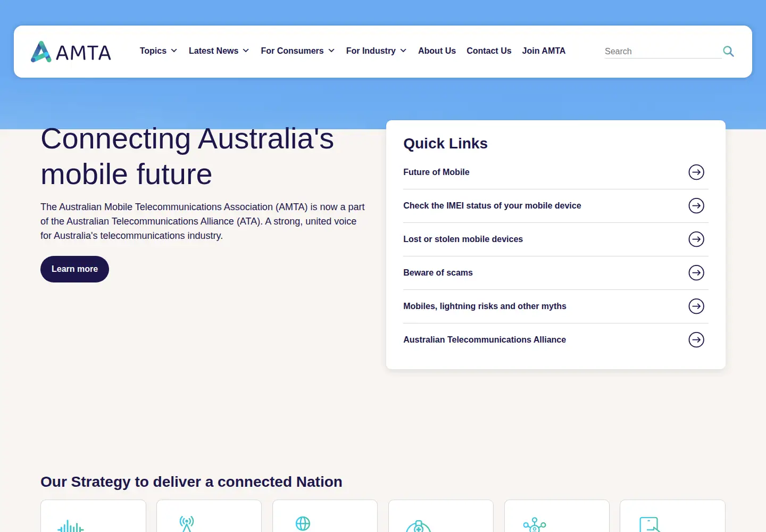Click the Learn more button
The height and width of the screenshot is (532, 766).
click(74, 269)
